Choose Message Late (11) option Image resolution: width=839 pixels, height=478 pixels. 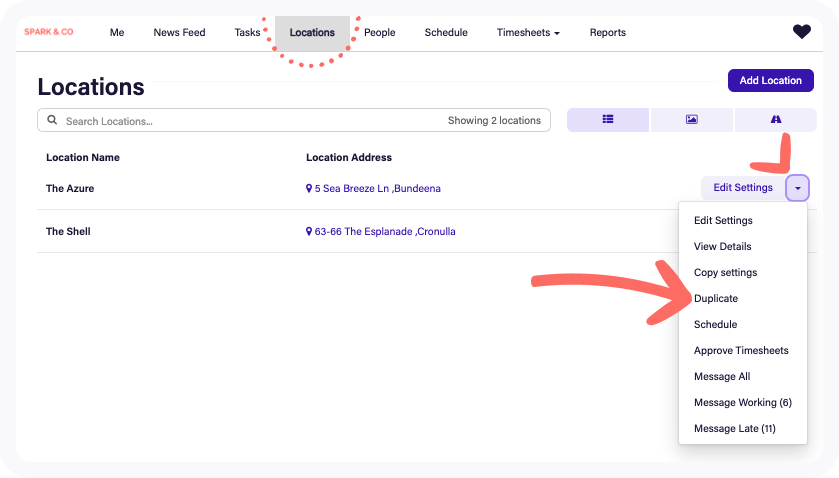tap(734, 429)
